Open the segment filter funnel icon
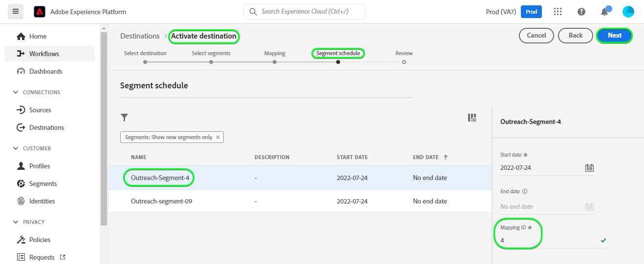Screen dimensions: 644x264 pyautogui.click(x=125, y=118)
